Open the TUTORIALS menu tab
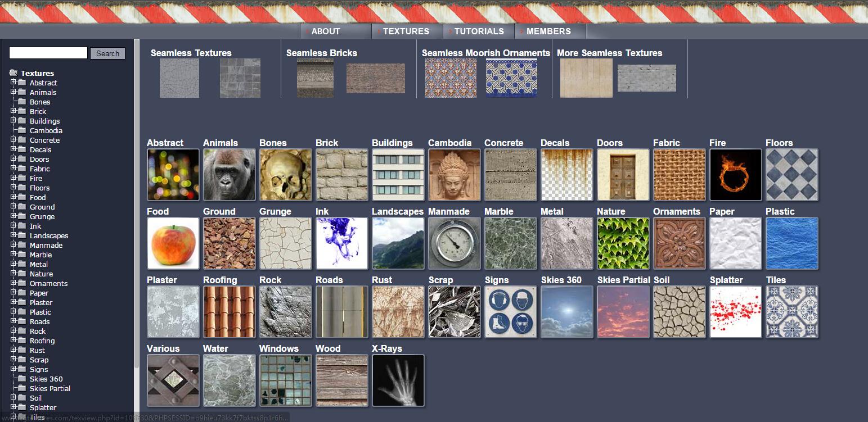Image resolution: width=868 pixels, height=422 pixels. tap(479, 31)
